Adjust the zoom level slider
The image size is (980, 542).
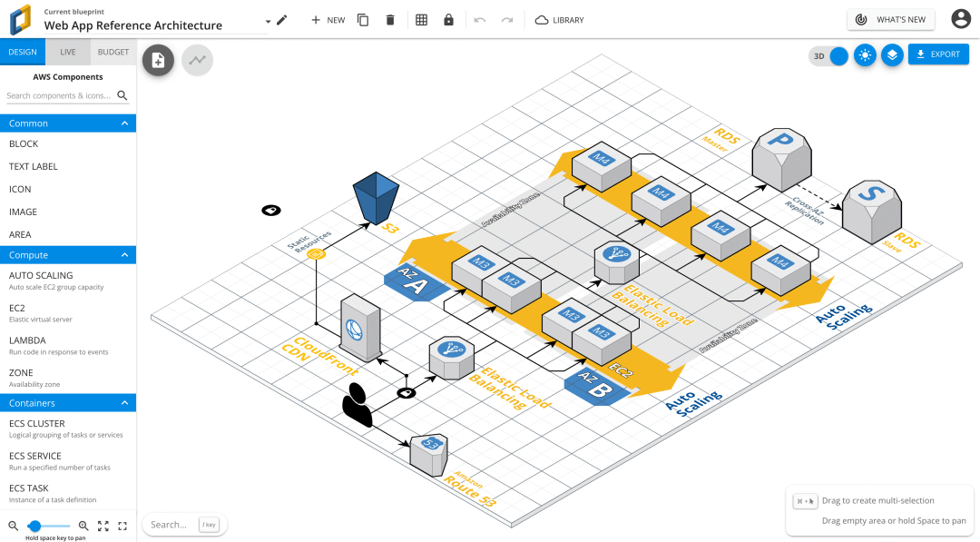[x=49, y=527]
